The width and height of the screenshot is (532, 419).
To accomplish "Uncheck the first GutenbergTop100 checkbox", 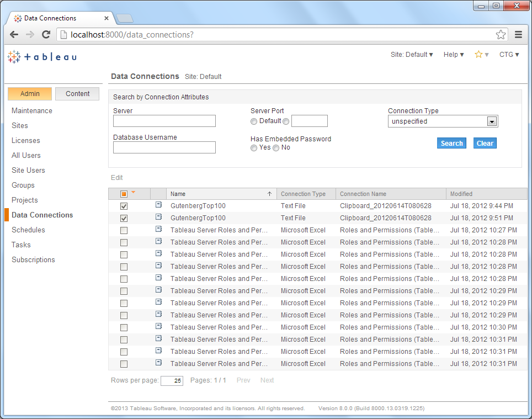I will tap(124, 205).
